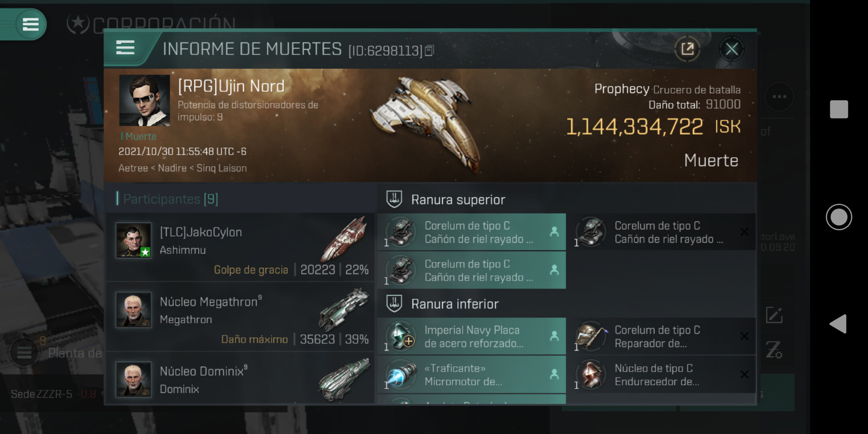The image size is (868, 434).
Task: Open the kill report hamburger menu
Action: [125, 48]
